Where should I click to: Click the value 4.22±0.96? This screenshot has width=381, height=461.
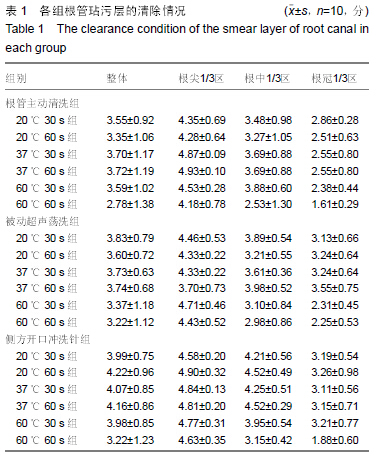(x=130, y=372)
